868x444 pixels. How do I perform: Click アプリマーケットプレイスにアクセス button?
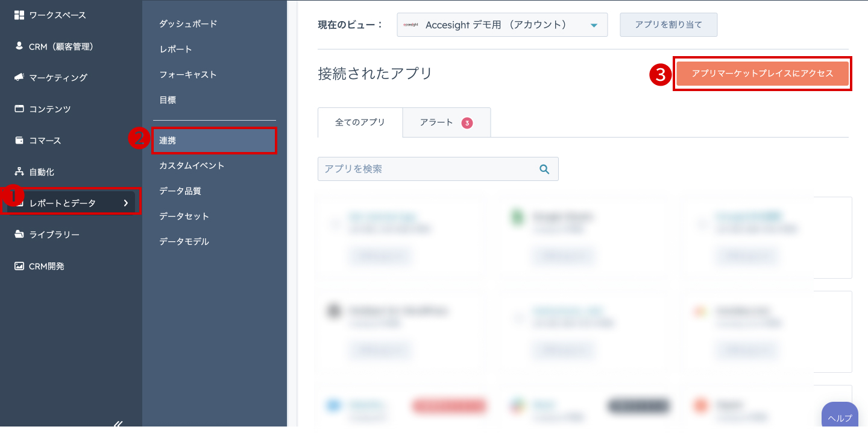[x=763, y=74]
